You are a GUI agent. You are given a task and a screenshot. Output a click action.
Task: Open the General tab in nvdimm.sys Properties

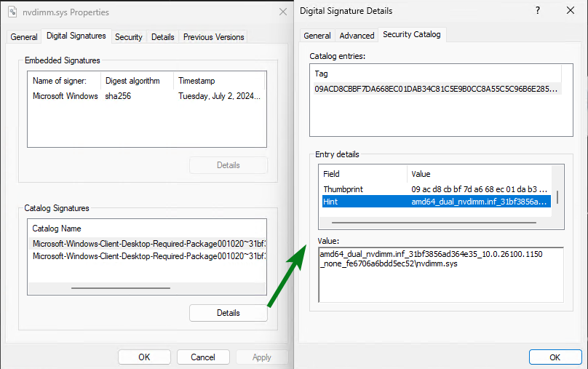point(23,37)
